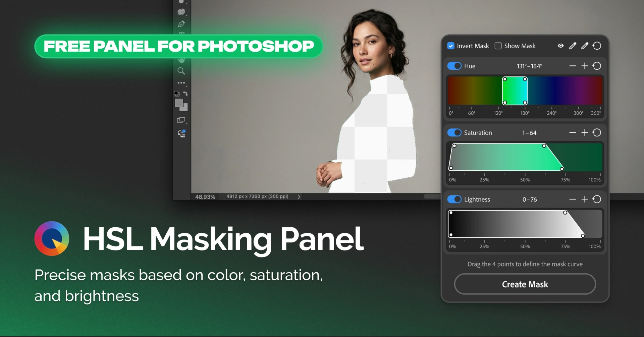Screen dimensions: 644x337
Task: Click the plus icon in Lightness row
Action: point(585,200)
